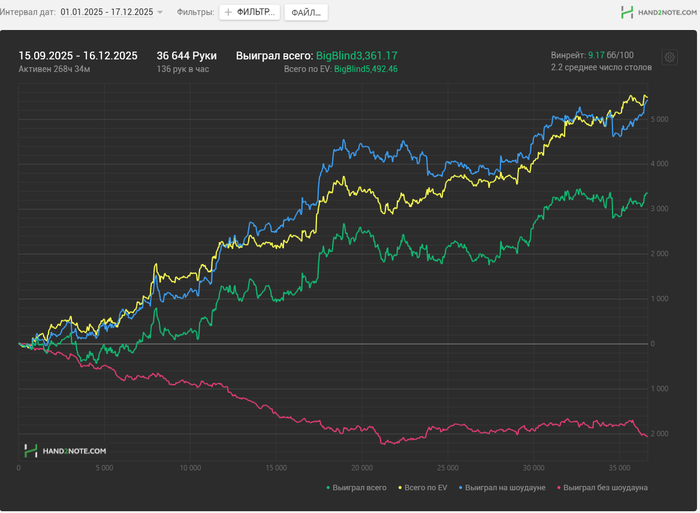Click the '36 644 Руки' hand count
This screenshot has height=513, width=700.
coord(187,56)
